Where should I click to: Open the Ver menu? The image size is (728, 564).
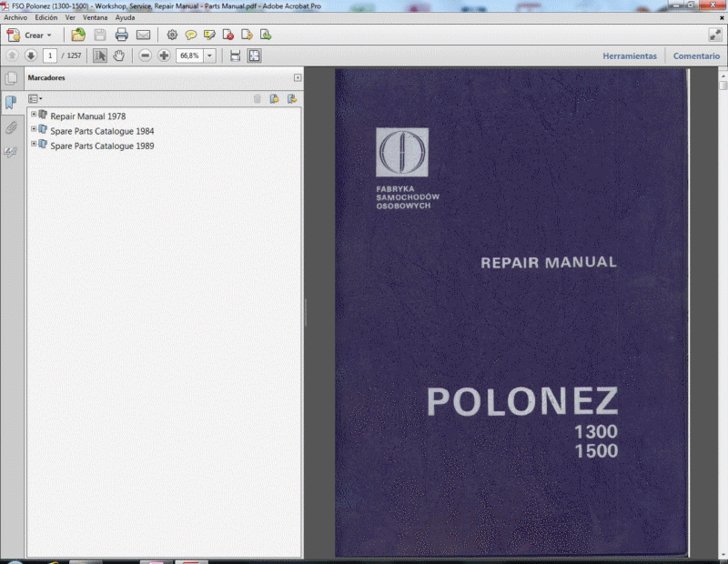pos(70,17)
